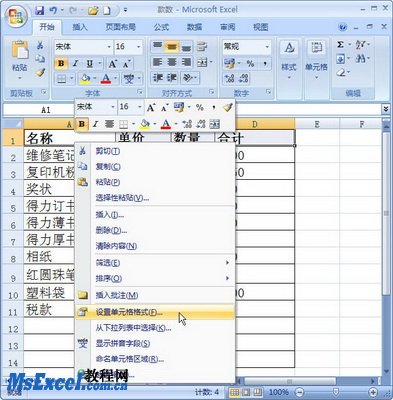The image size is (393, 400).
Task: Undo last action in quick access toolbar
Action: (53, 10)
